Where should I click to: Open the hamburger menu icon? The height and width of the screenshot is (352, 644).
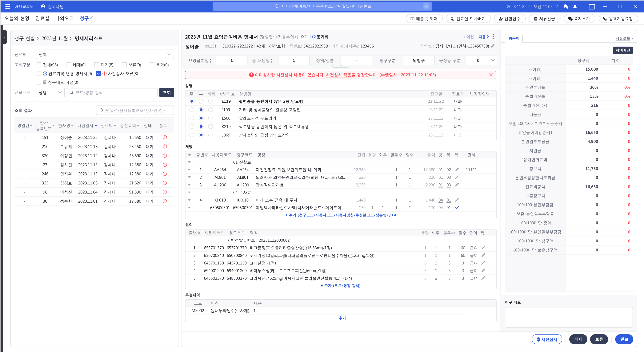tap(7, 6)
